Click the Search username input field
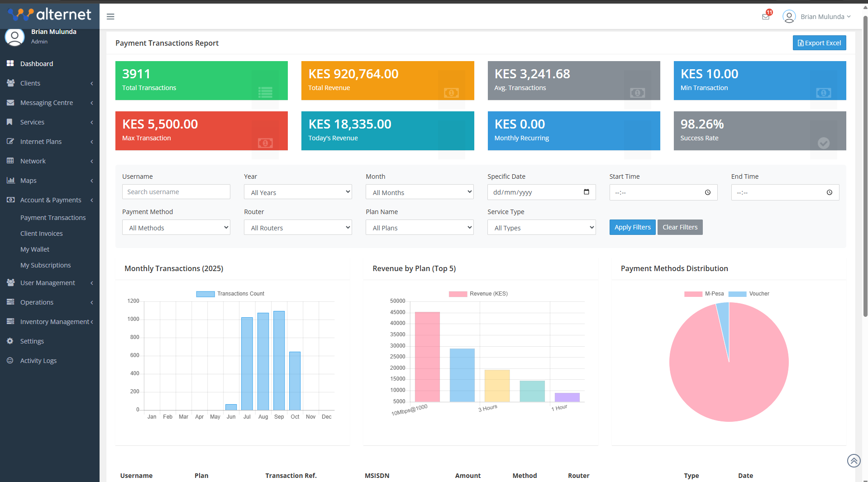This screenshot has width=868, height=482. click(x=176, y=191)
